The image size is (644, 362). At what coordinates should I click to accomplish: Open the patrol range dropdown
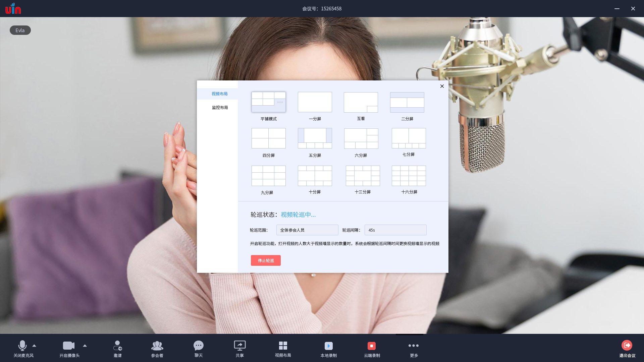click(307, 230)
